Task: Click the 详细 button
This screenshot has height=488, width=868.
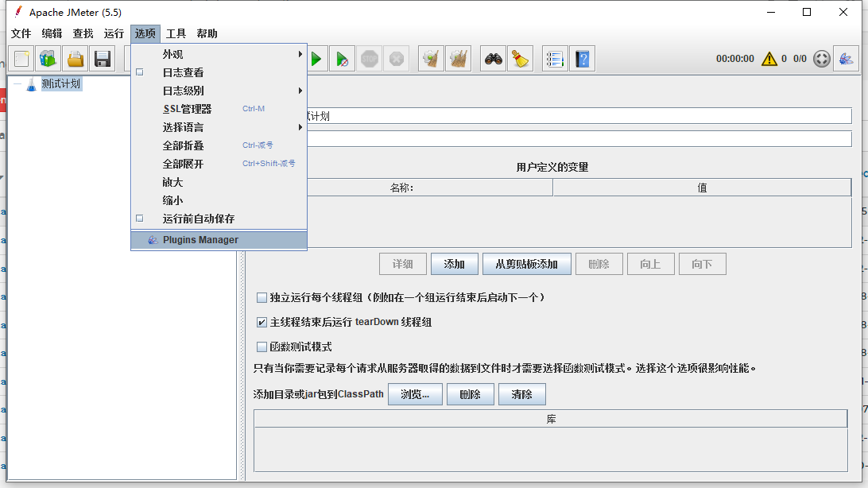Action: click(x=403, y=264)
